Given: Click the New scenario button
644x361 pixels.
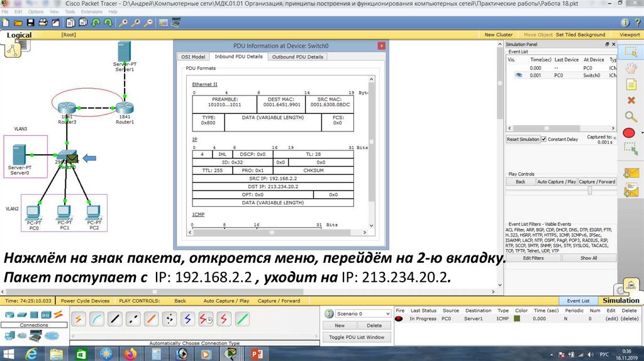Looking at the screenshot, I should [x=339, y=325].
